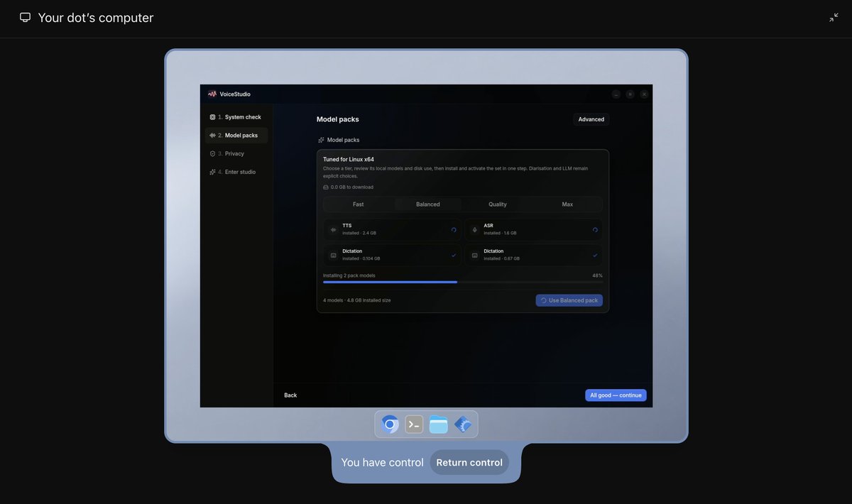The width and height of the screenshot is (852, 504).
Task: Switch to the Quality tier
Action: [498, 204]
